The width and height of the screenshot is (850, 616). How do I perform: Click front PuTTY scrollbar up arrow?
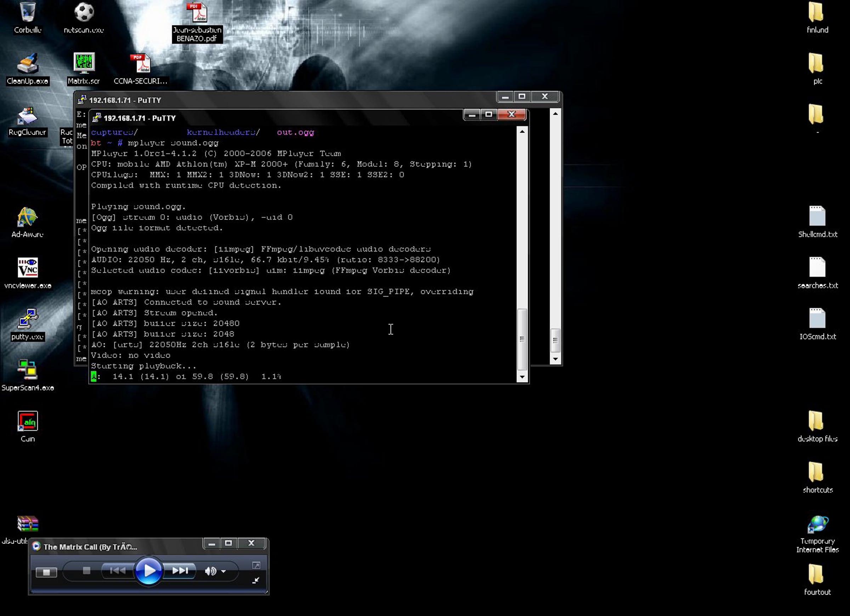(x=522, y=131)
